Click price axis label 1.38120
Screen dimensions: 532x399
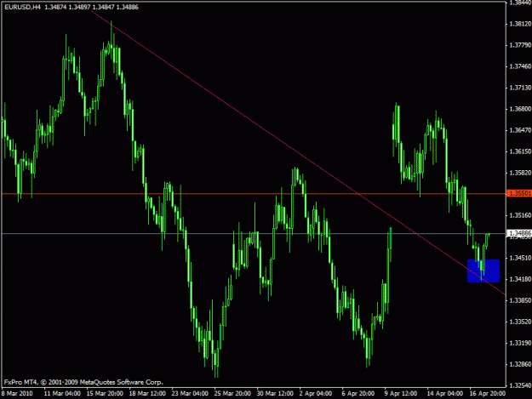coord(520,24)
